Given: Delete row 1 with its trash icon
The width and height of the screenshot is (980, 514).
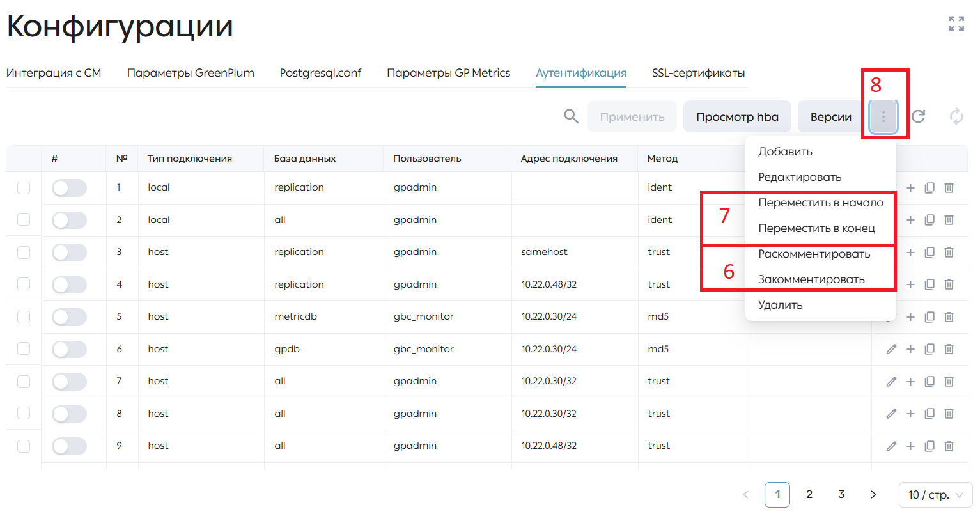Looking at the screenshot, I should (949, 188).
